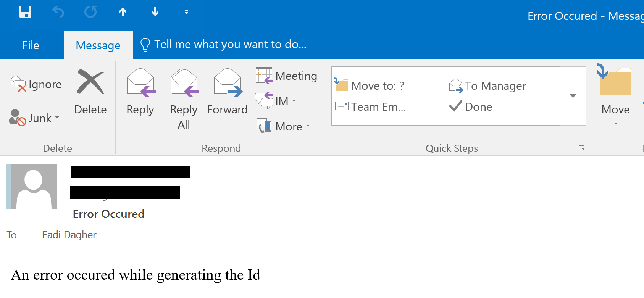Reply to the Error Occured email
Screen dimensions: 644x298
140,92
